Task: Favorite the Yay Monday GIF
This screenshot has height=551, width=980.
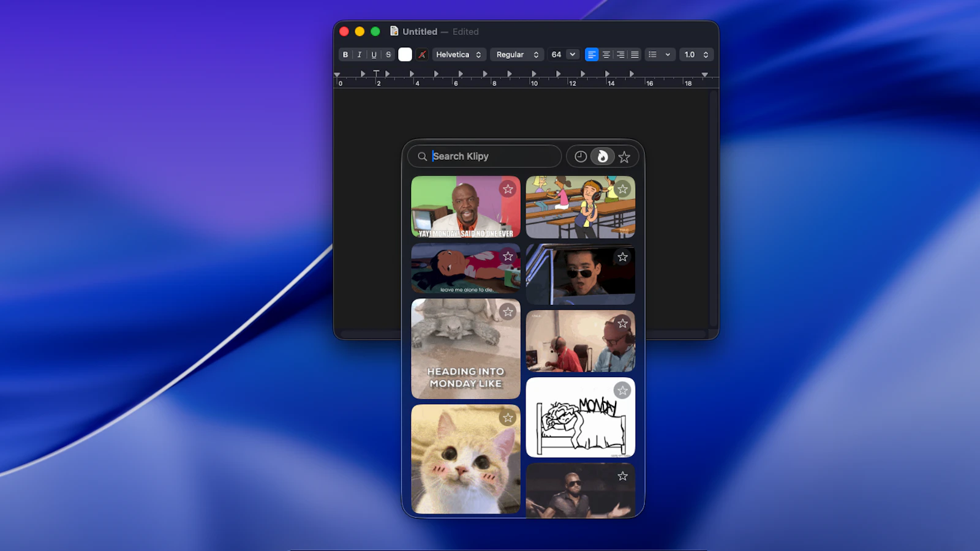Action: (508, 189)
